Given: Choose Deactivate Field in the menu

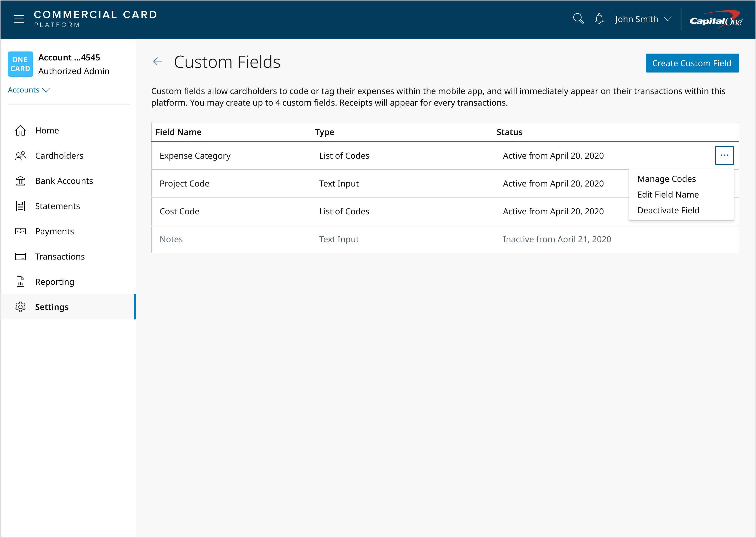Looking at the screenshot, I should click(668, 210).
